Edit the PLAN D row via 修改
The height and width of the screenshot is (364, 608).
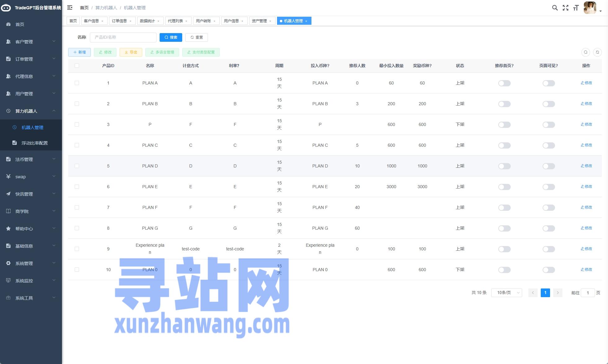[586, 166]
